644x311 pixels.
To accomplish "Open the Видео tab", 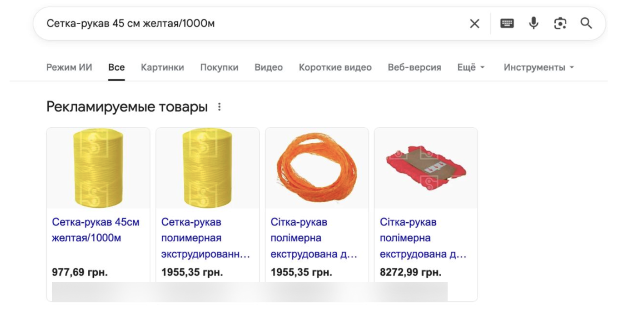I will [269, 67].
